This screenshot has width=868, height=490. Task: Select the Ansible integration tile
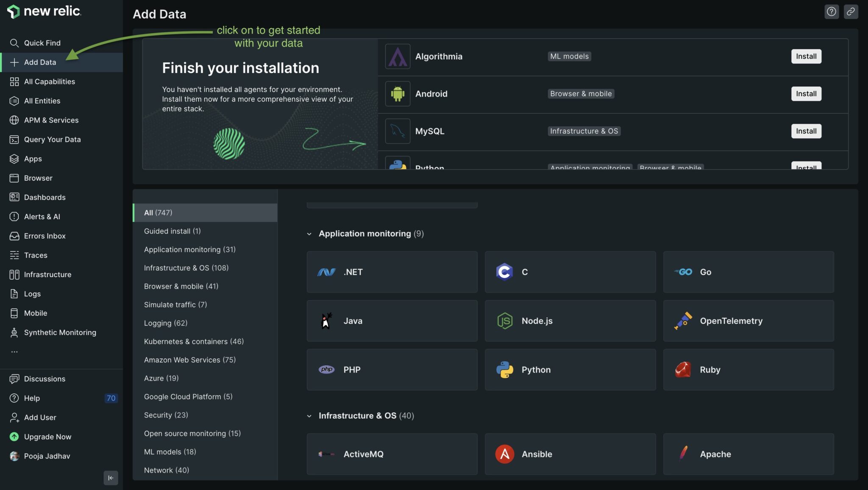click(x=570, y=454)
